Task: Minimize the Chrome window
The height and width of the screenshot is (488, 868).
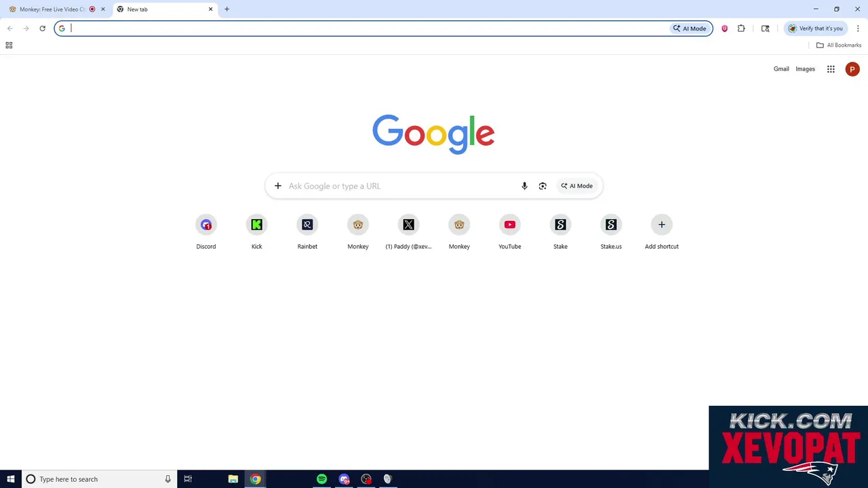Action: 816,9
